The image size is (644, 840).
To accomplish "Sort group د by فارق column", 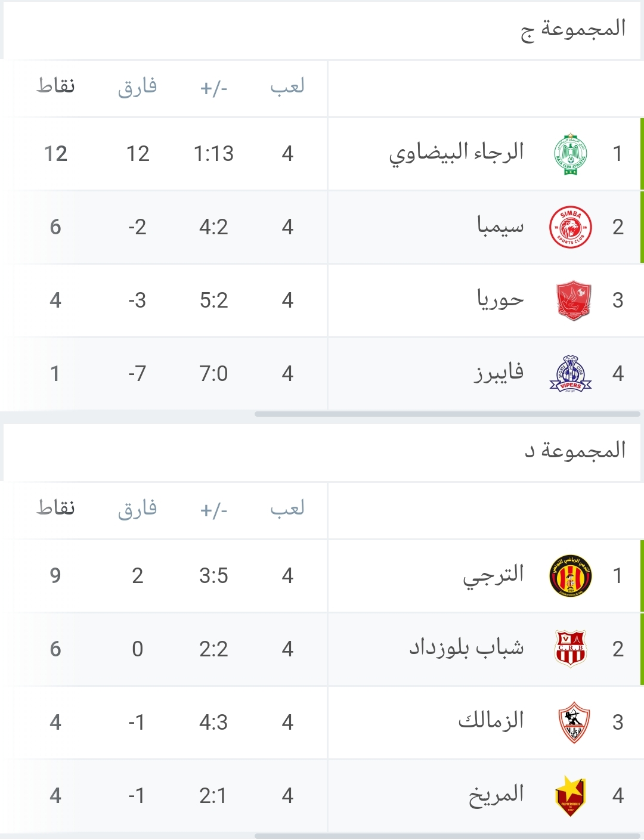I will click(x=138, y=509).
